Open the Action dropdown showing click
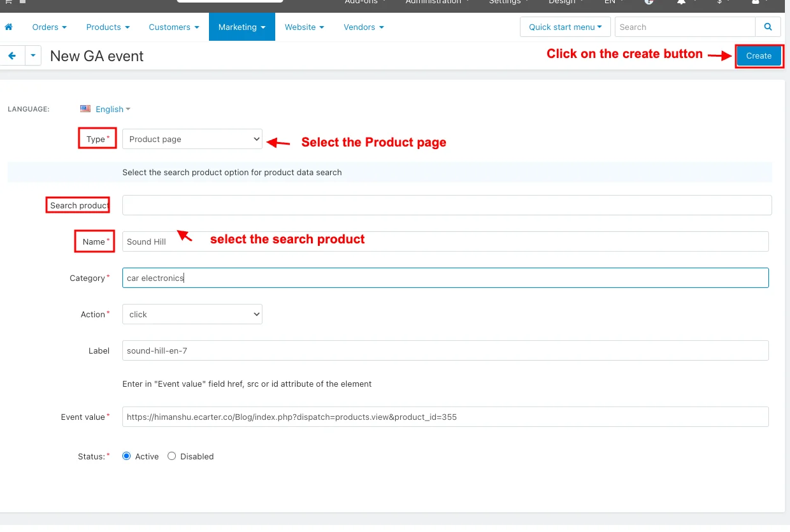The height and width of the screenshot is (532, 790). (x=192, y=314)
